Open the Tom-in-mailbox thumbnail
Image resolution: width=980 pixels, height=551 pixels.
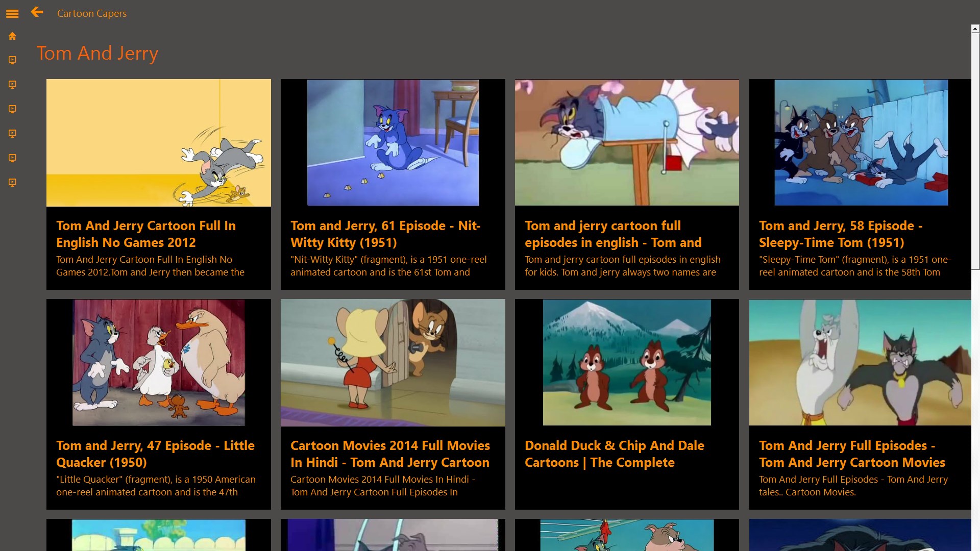[x=627, y=143]
